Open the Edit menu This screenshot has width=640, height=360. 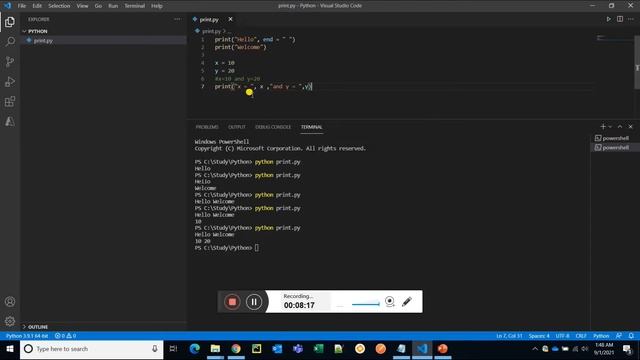click(37, 6)
